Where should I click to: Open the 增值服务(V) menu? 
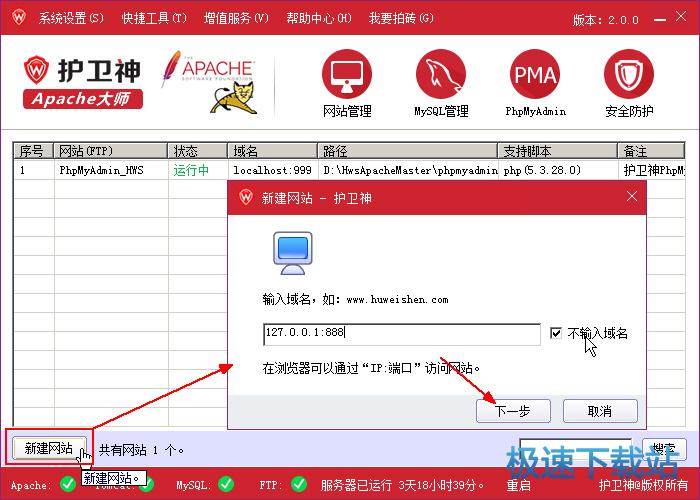[x=236, y=18]
